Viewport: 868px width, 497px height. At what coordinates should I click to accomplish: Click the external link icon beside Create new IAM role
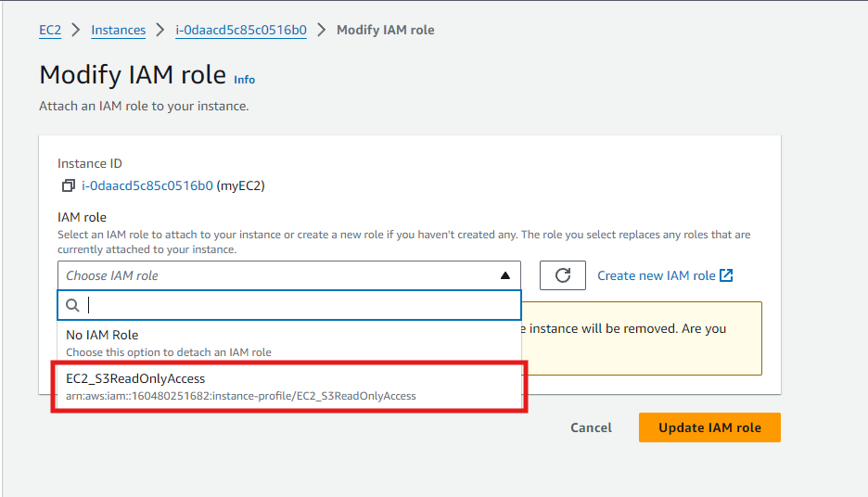[726, 275]
